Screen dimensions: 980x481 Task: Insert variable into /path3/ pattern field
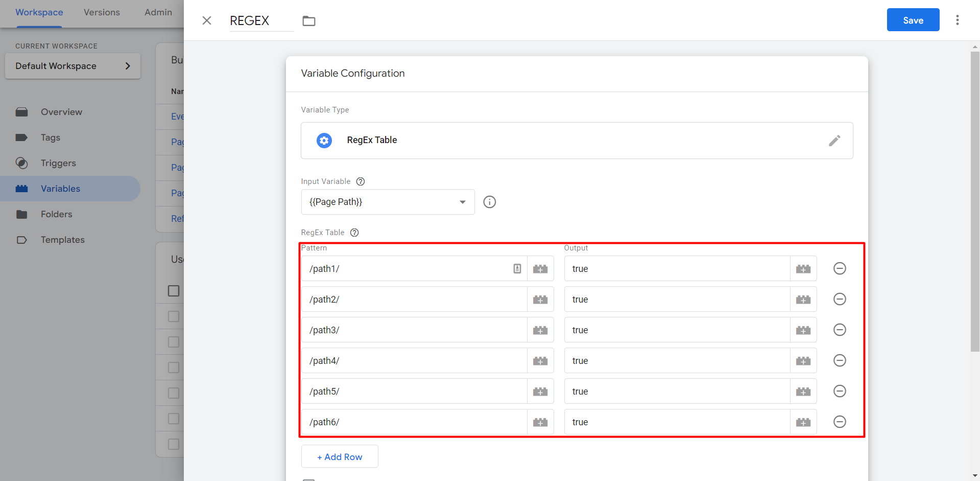(540, 330)
